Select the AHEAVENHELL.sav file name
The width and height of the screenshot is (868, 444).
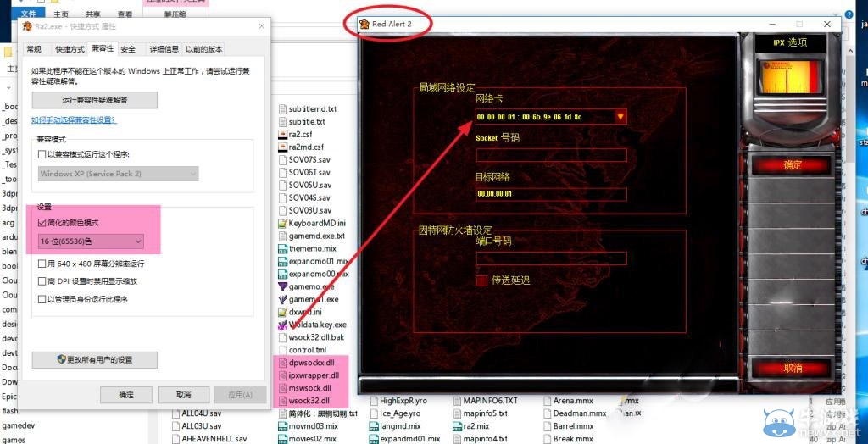pyautogui.click(x=214, y=439)
